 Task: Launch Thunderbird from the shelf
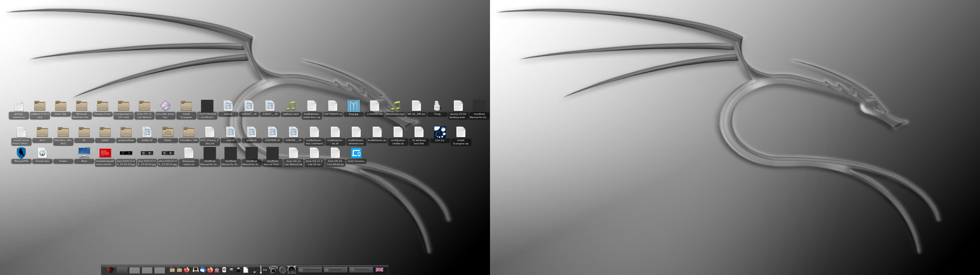point(203,270)
